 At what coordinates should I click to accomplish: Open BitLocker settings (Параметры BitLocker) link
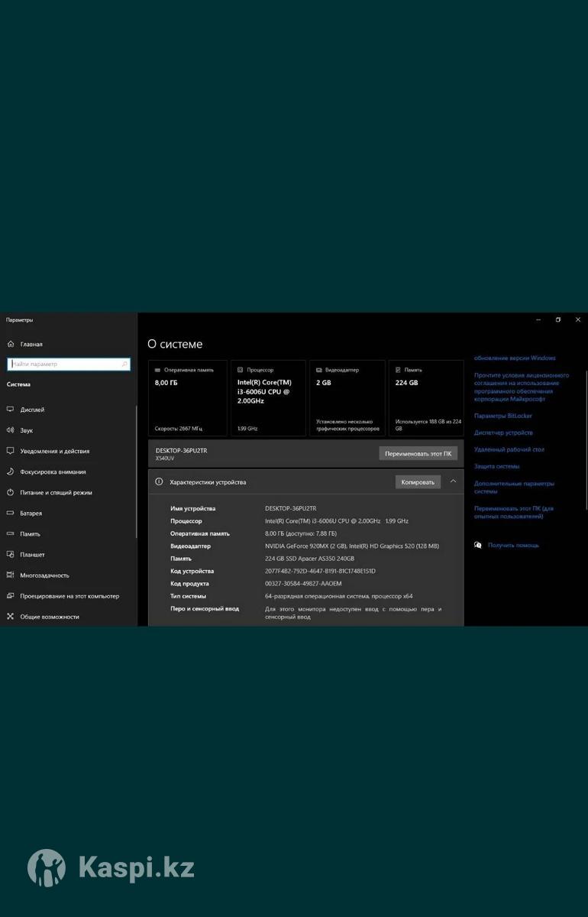(502, 416)
